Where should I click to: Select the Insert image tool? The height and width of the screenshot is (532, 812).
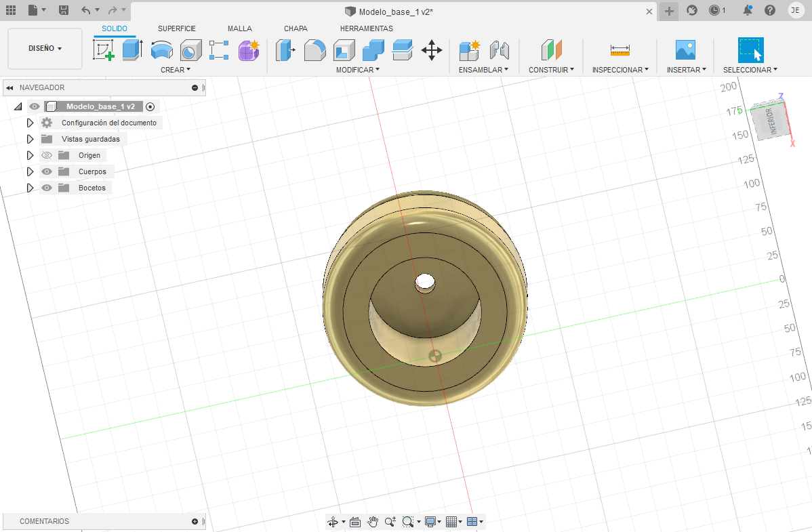click(686, 50)
